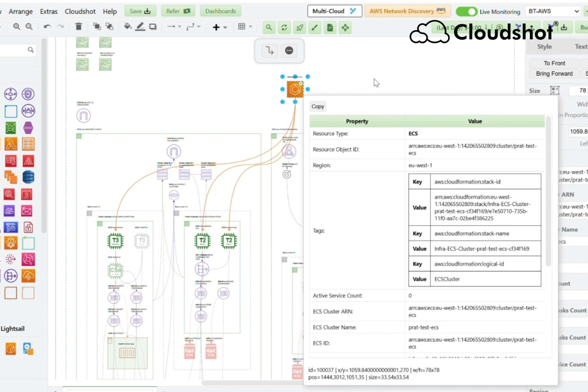Click the Delete trash icon in toolbar

[79, 27]
